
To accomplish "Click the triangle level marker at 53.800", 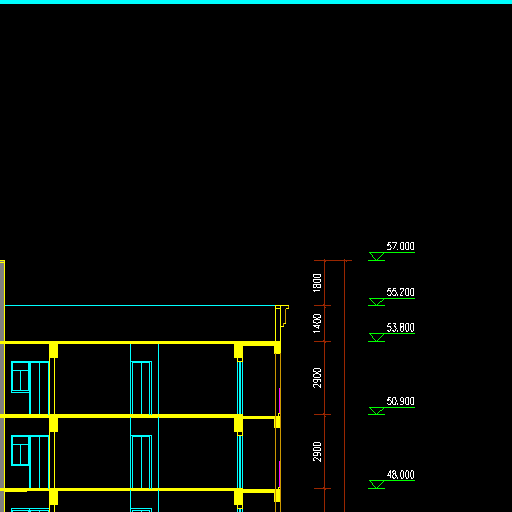I will 377,338.
